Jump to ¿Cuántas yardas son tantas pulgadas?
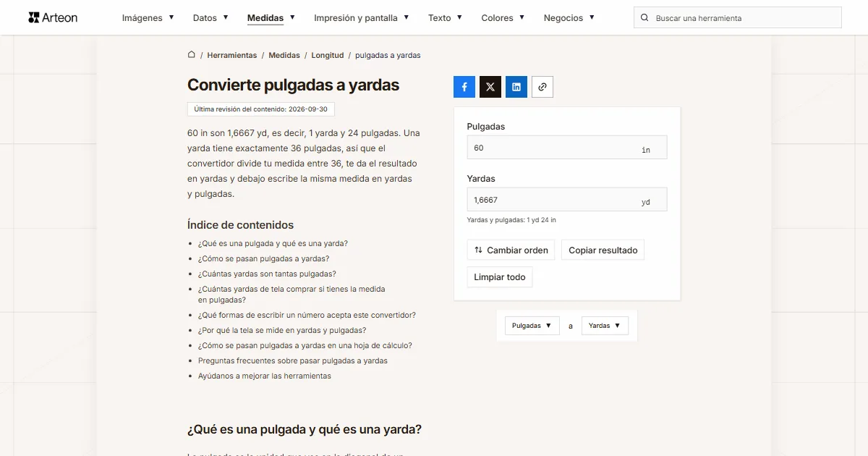Image resolution: width=868 pixels, height=456 pixels. click(x=267, y=274)
